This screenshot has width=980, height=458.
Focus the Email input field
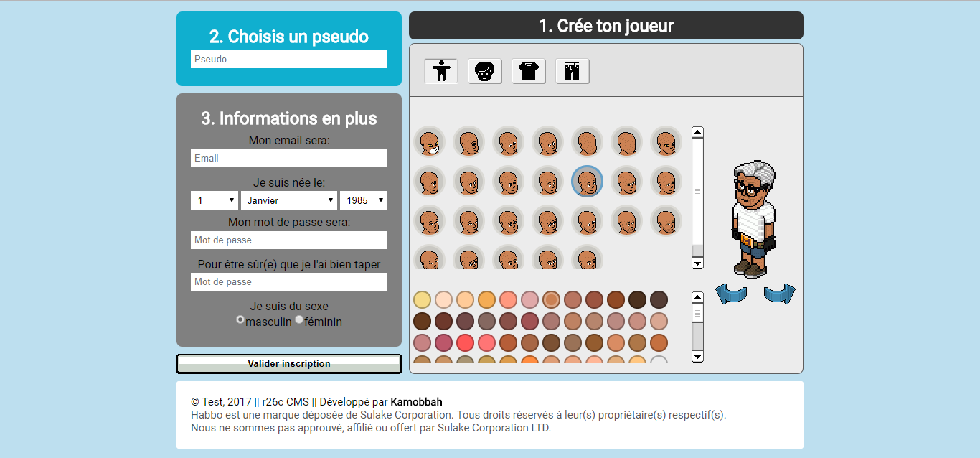[x=289, y=158]
